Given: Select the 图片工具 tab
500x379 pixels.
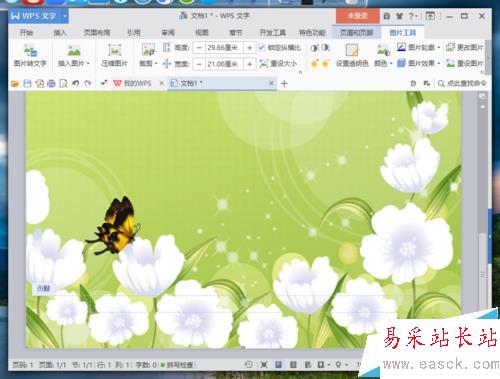Looking at the screenshot, I should click(x=403, y=33).
